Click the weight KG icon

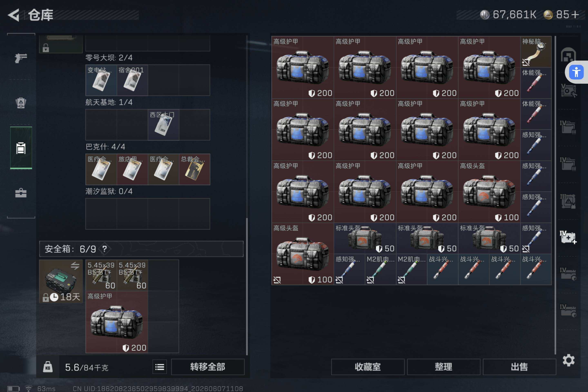(x=48, y=367)
